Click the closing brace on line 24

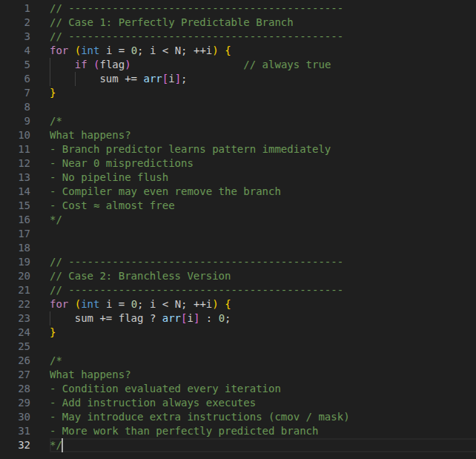(53, 332)
